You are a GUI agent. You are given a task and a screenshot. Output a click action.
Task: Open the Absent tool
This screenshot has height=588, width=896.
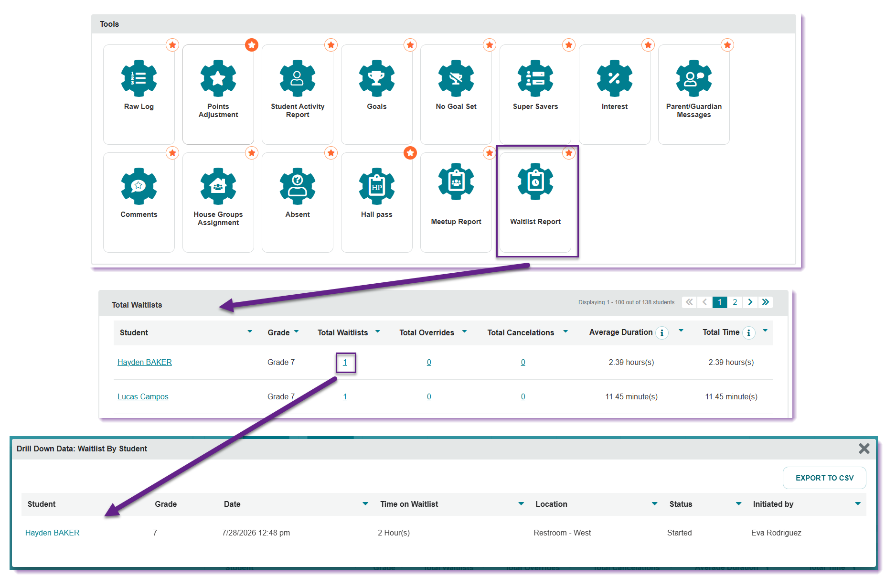298,202
